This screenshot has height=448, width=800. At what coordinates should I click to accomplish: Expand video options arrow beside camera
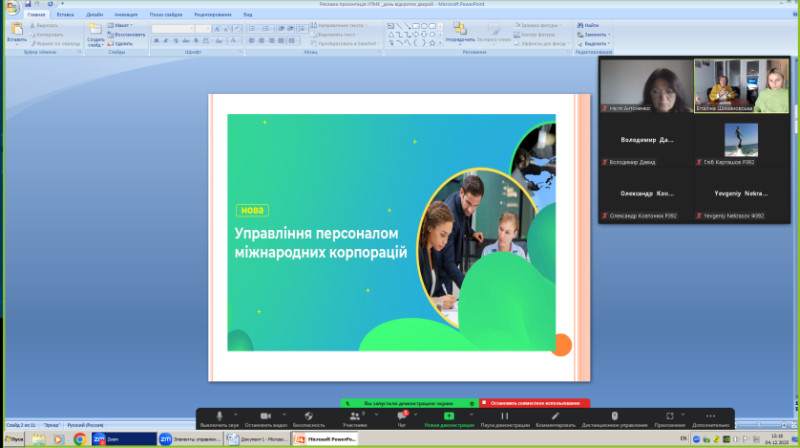pyautogui.click(x=285, y=415)
